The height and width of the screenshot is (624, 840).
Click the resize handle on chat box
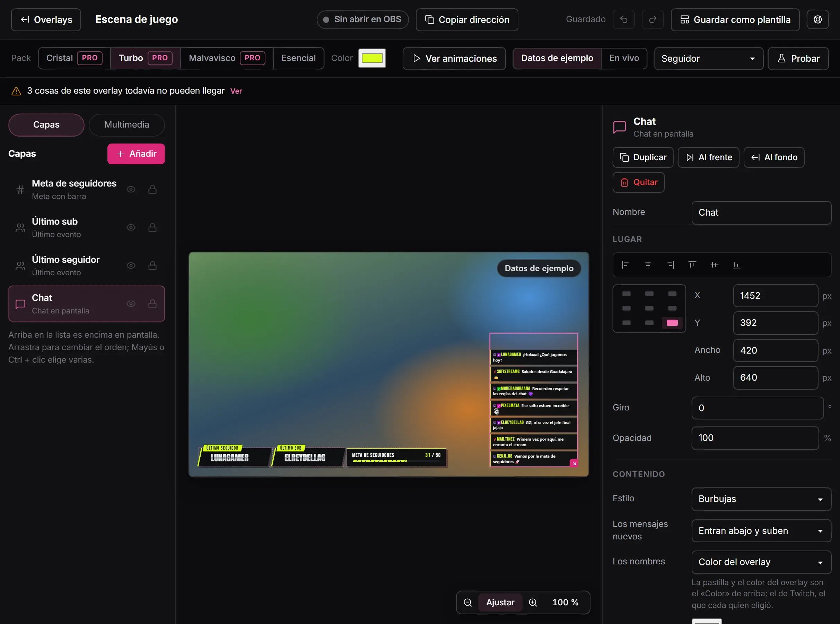[x=574, y=463]
